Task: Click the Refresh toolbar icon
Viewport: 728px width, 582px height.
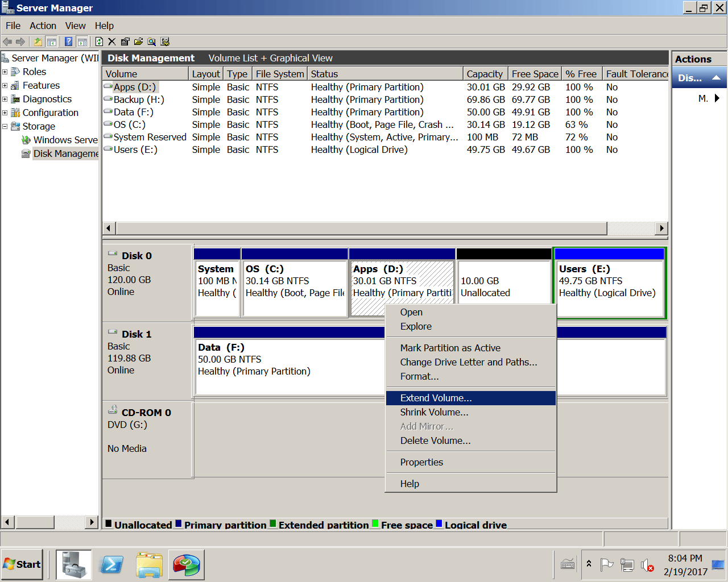Action: coord(99,41)
